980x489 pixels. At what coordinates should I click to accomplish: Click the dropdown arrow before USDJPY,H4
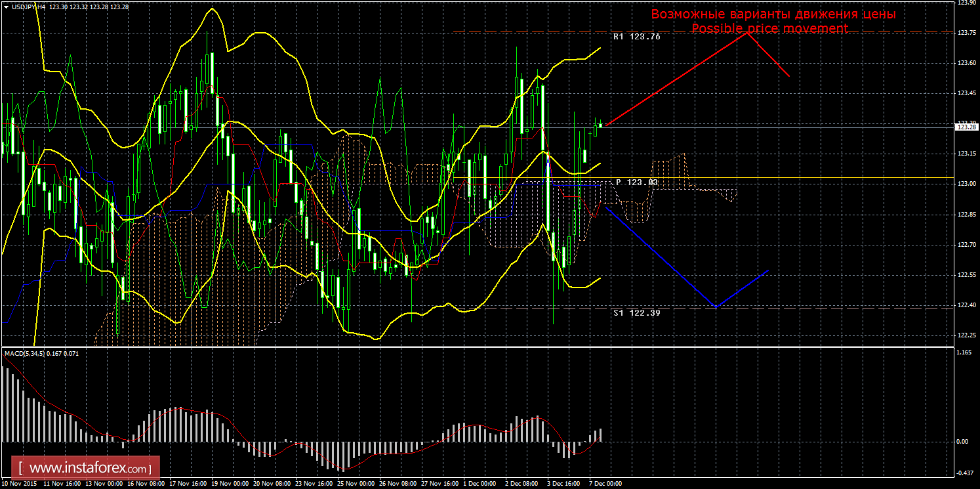click(6, 7)
